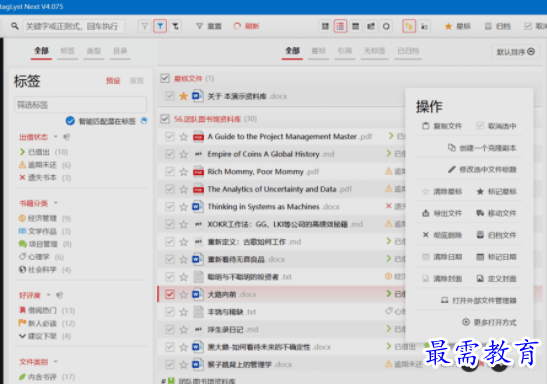Switch to file list 已归档 tab
547x384 pixels.
(x=408, y=51)
